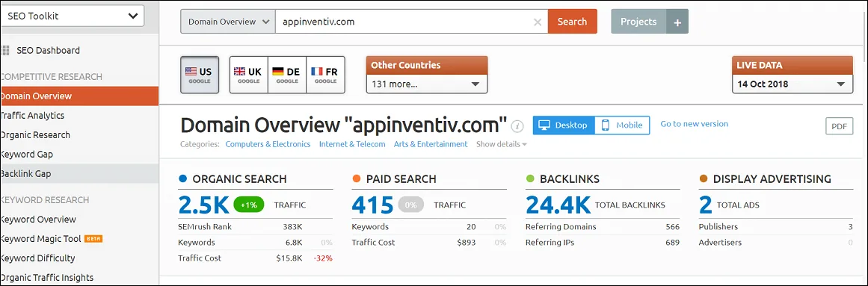Viewport: 868px width, 286px height.
Task: Click the French flag icon
Action: point(317,72)
